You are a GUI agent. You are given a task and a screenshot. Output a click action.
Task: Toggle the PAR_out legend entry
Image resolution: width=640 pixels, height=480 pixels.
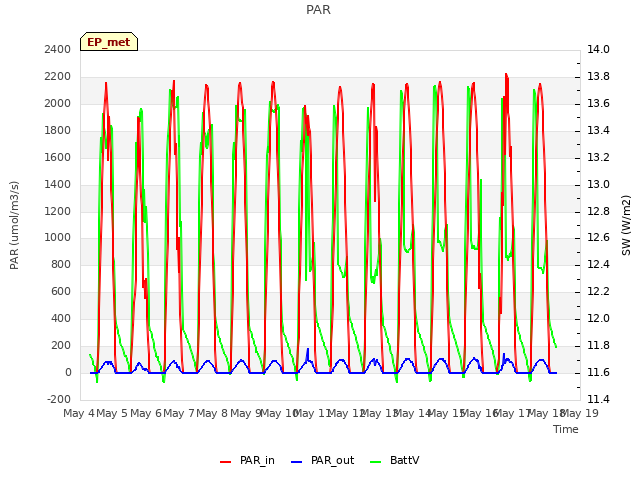click(322, 460)
